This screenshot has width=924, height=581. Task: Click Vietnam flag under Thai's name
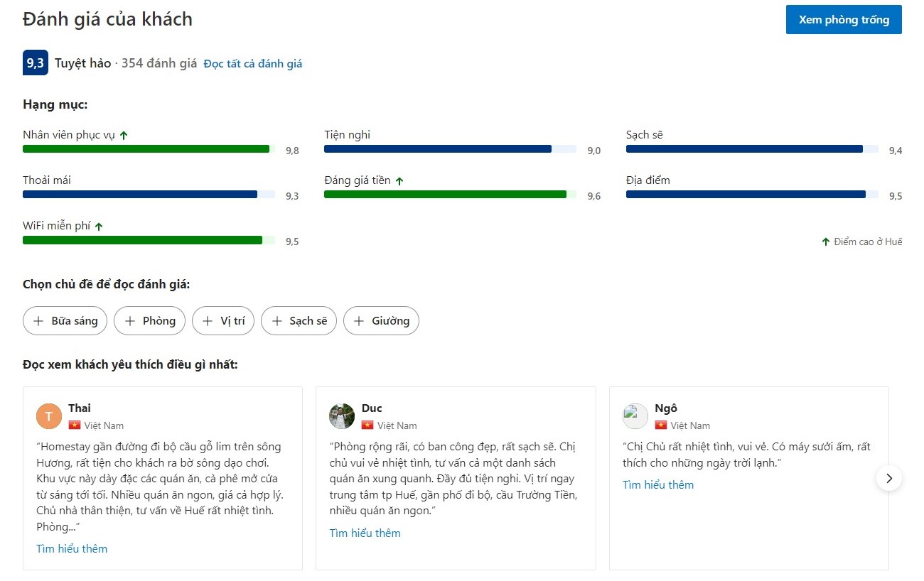pos(75,425)
